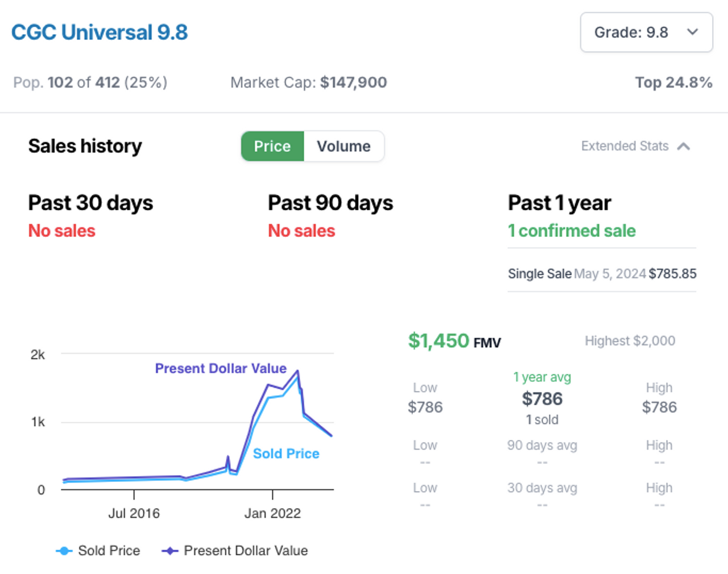Click the 90 days avg label
This screenshot has height=574, width=728.
pyautogui.click(x=542, y=445)
